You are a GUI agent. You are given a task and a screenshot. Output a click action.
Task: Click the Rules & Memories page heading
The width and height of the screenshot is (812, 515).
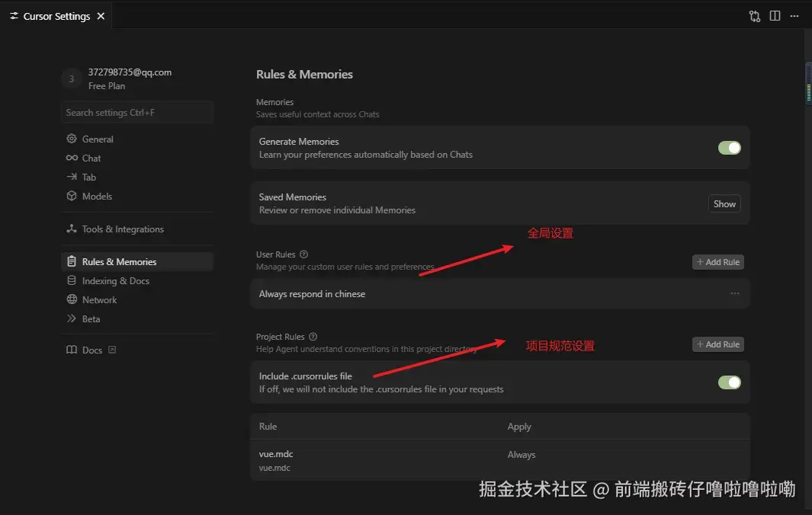click(x=304, y=74)
